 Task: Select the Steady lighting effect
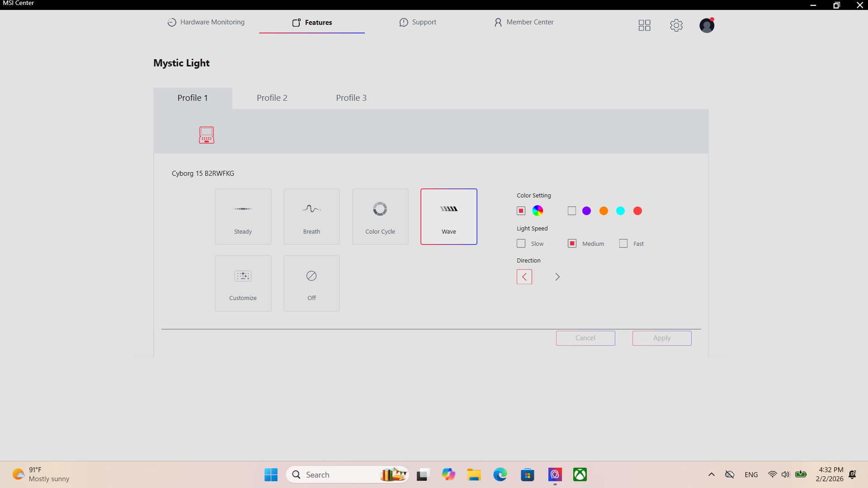[x=243, y=216]
